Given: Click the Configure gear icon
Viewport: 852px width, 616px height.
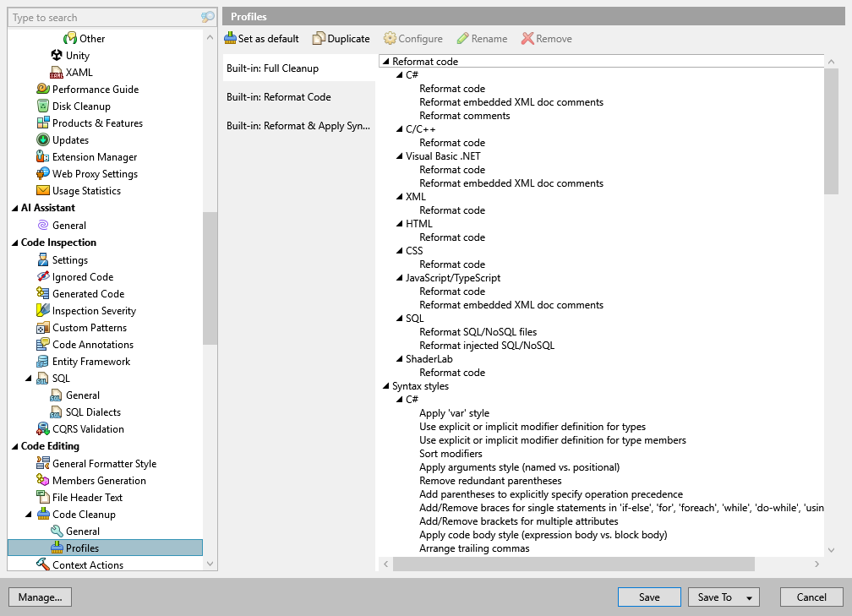Looking at the screenshot, I should tap(390, 38).
